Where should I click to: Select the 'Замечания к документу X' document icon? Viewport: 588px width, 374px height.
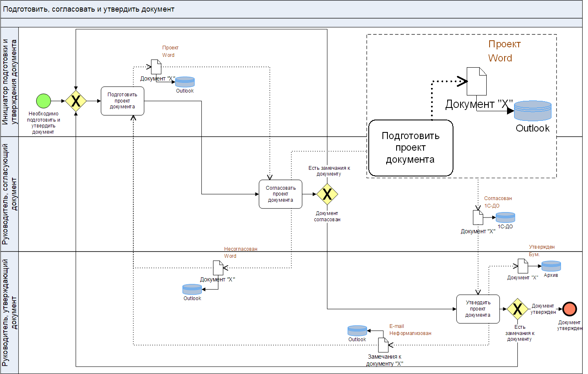[383, 345]
